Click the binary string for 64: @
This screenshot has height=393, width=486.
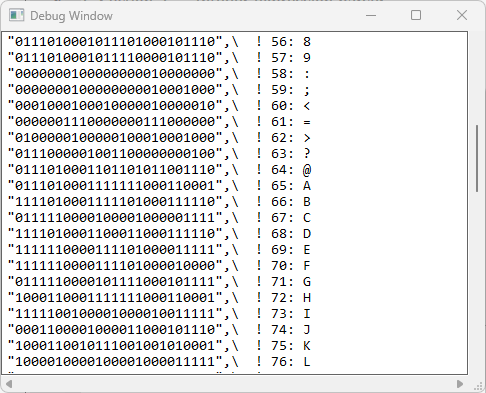click(115, 170)
